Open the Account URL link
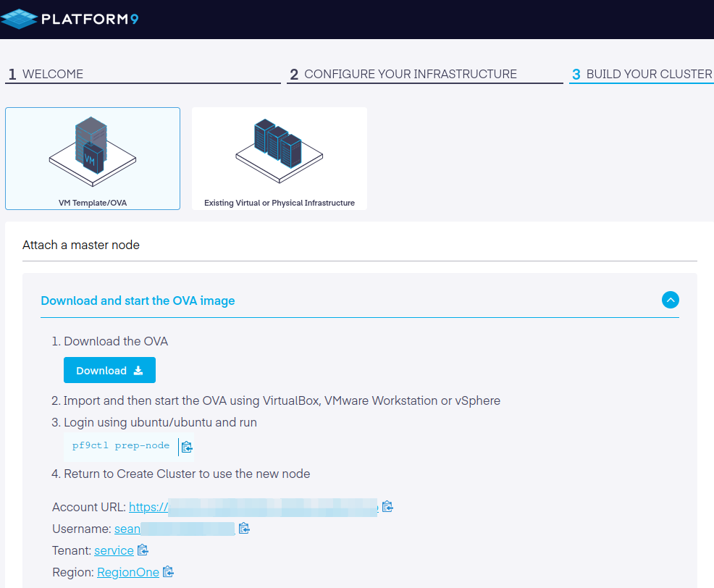The height and width of the screenshot is (588, 714). point(253,507)
